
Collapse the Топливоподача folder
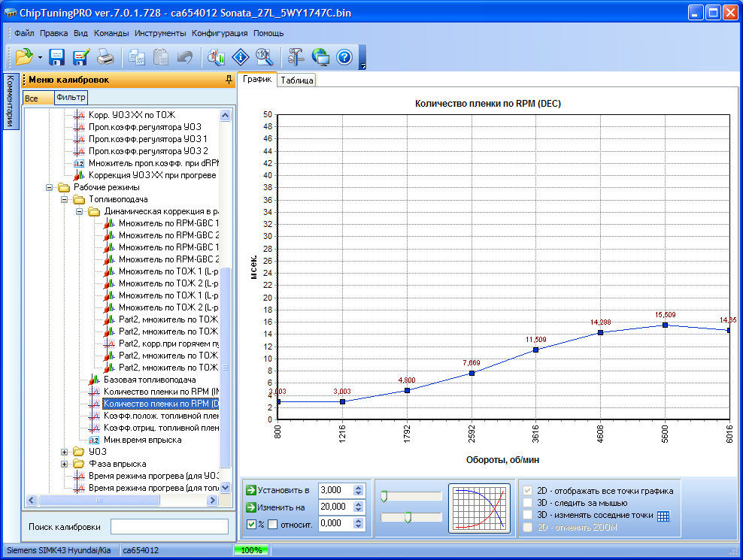65,199
